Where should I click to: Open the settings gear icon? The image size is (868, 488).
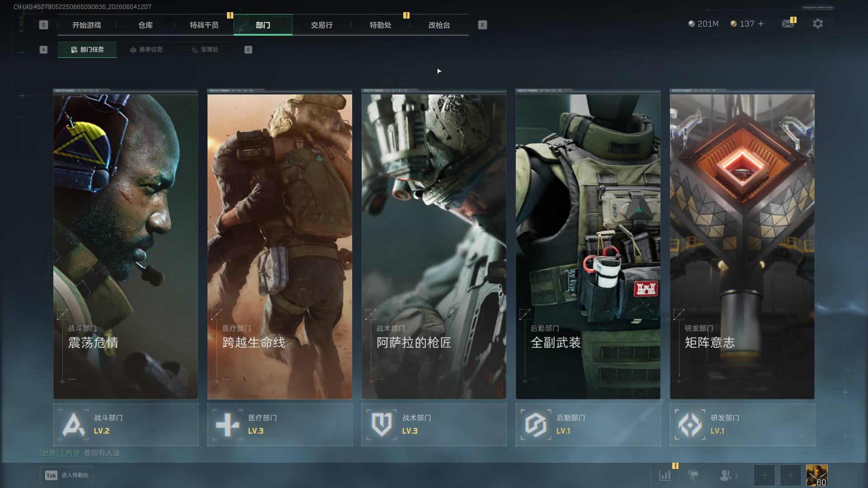tap(817, 23)
